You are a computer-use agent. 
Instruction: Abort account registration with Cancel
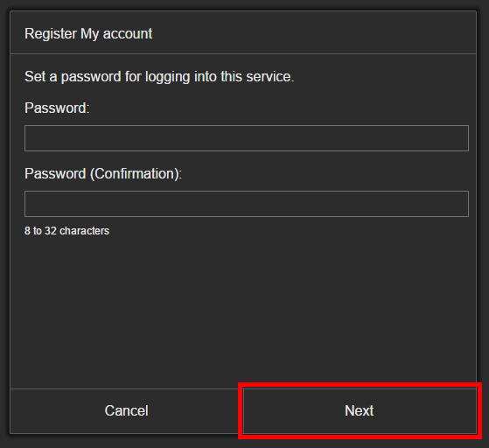pyautogui.click(x=126, y=411)
